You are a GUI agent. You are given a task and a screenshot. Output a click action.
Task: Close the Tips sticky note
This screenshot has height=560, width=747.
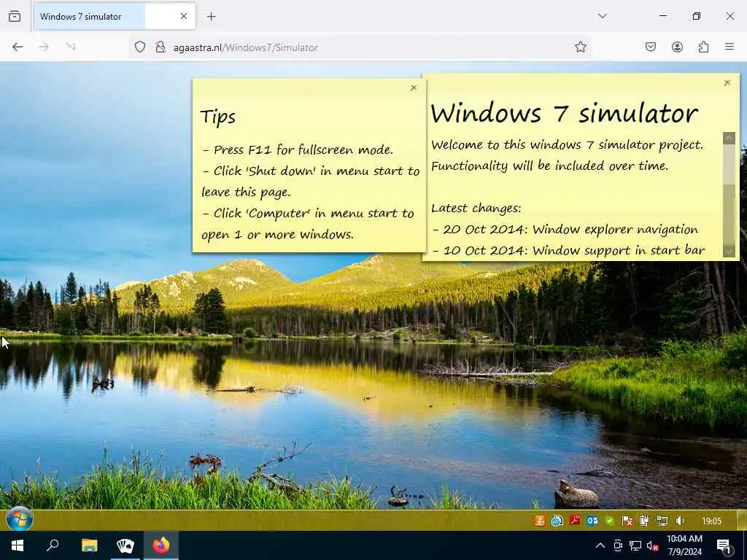coord(414,87)
